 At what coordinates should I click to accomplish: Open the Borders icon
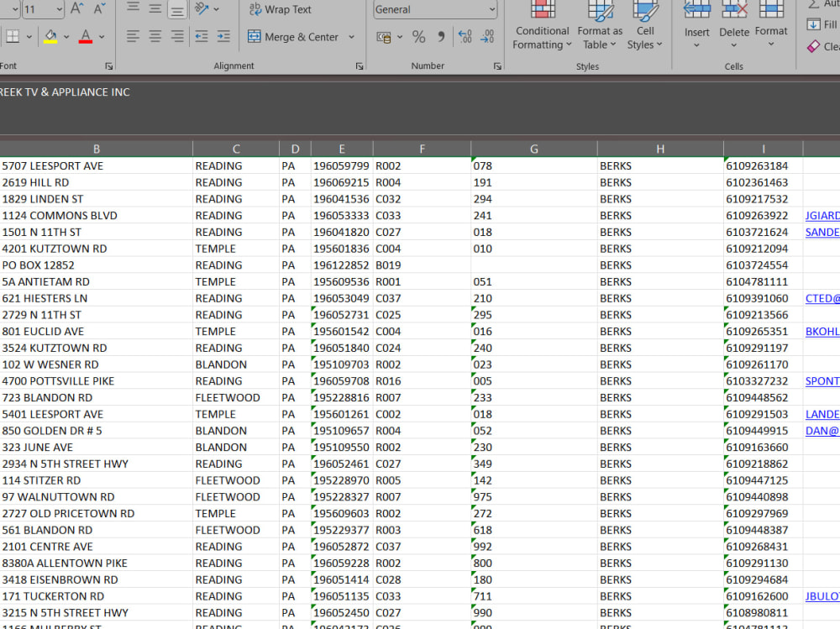13,36
